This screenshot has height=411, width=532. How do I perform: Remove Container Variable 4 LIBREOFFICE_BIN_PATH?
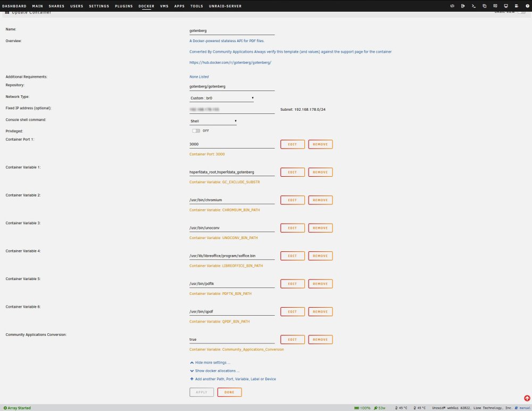320,256
